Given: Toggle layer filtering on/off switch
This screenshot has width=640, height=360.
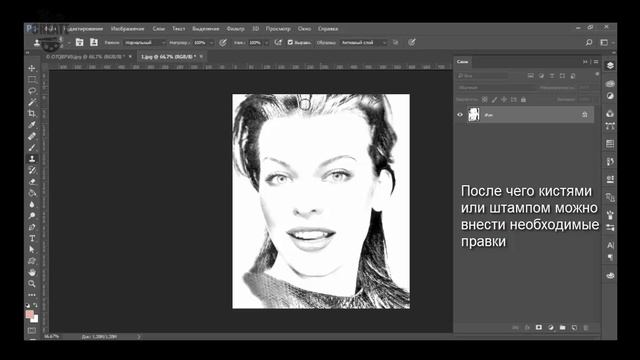Looking at the screenshot, I should pos(597,75).
